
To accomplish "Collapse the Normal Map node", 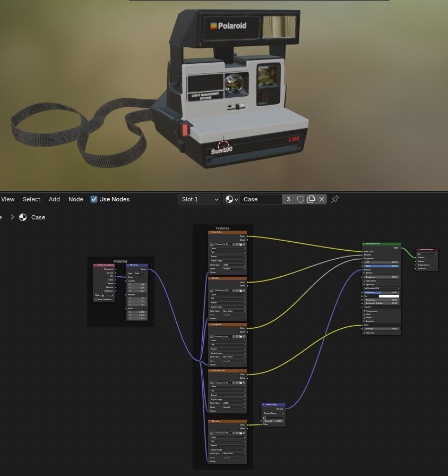I will click(x=263, y=405).
